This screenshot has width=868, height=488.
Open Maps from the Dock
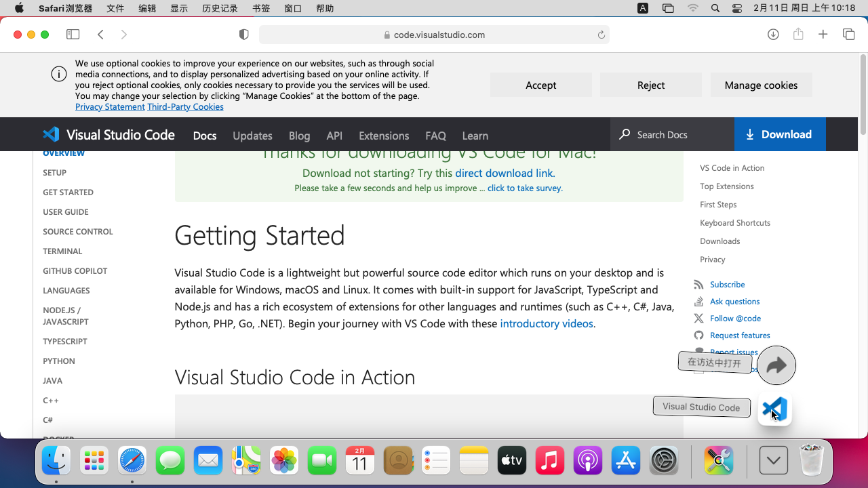pyautogui.click(x=246, y=462)
